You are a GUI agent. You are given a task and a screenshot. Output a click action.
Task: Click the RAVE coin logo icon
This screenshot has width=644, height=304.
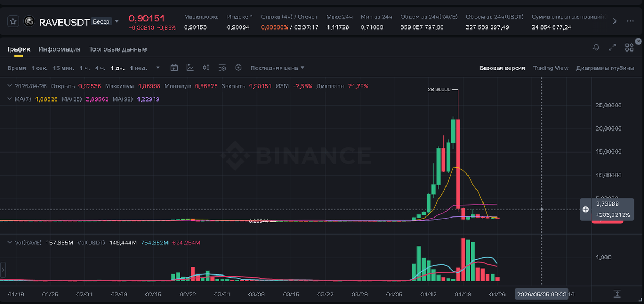click(30, 21)
